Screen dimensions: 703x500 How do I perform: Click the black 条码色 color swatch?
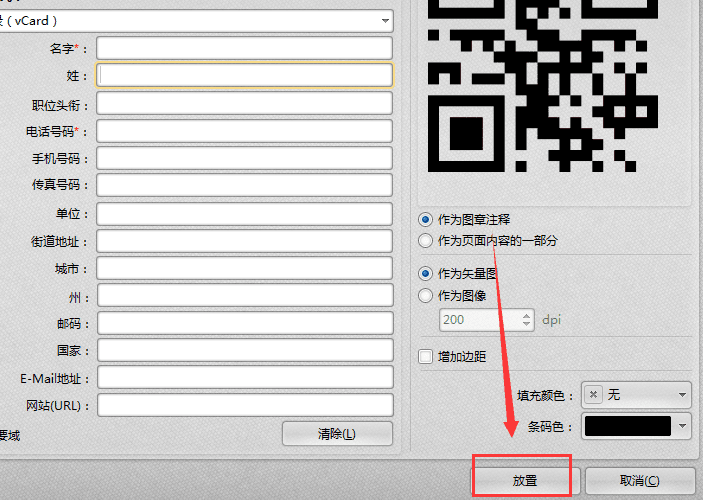coord(628,426)
